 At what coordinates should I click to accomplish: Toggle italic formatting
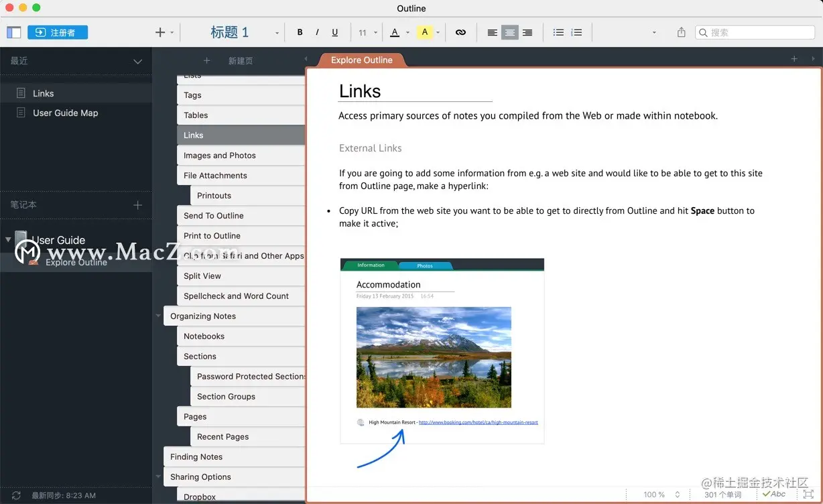click(317, 32)
